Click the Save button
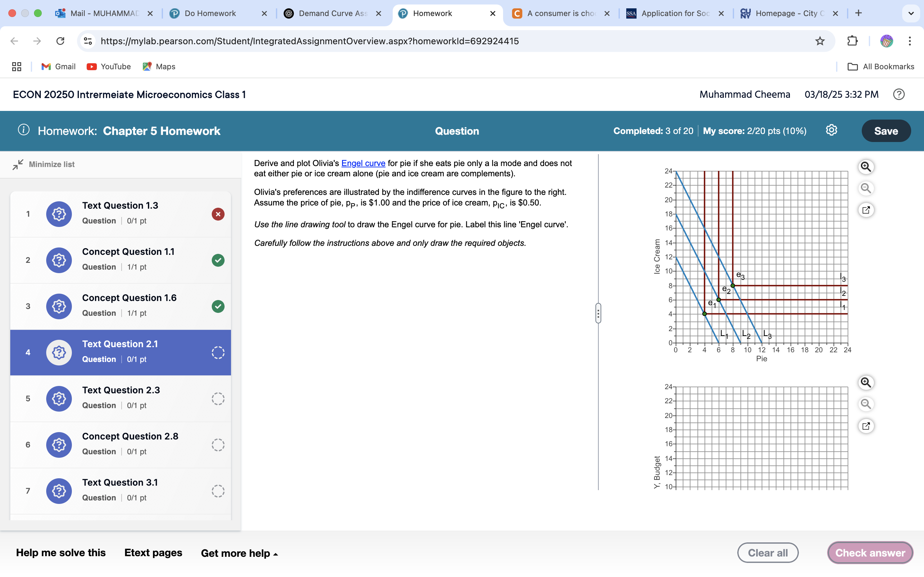The image size is (924, 577). pos(886,130)
